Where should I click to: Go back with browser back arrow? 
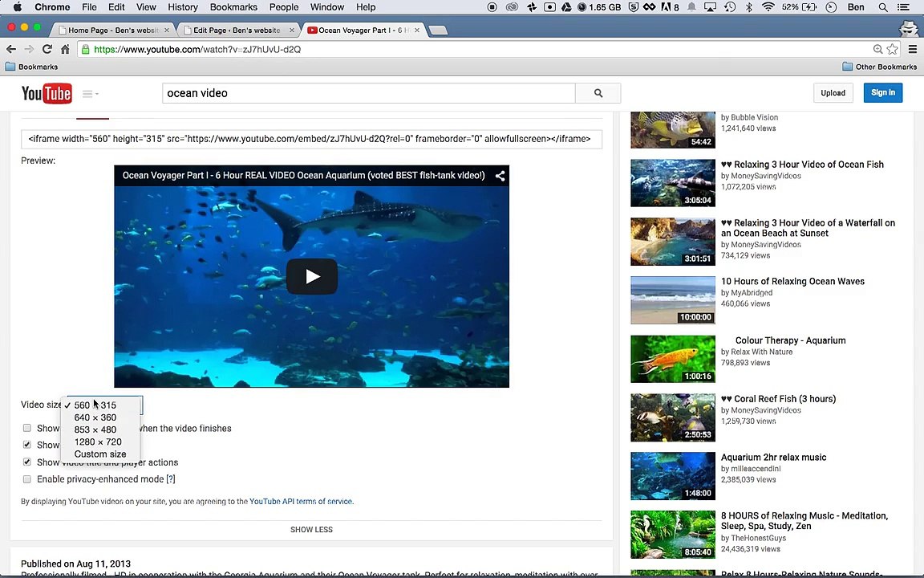point(11,49)
